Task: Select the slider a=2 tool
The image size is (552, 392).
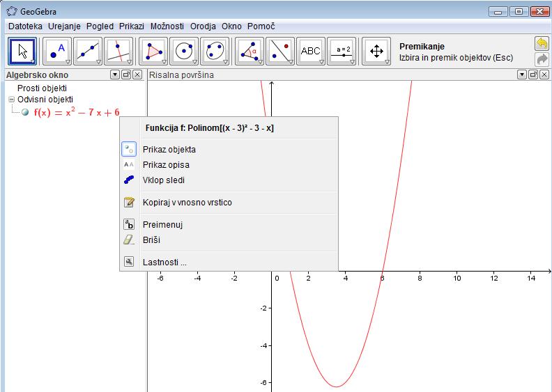Action: pyautogui.click(x=342, y=52)
